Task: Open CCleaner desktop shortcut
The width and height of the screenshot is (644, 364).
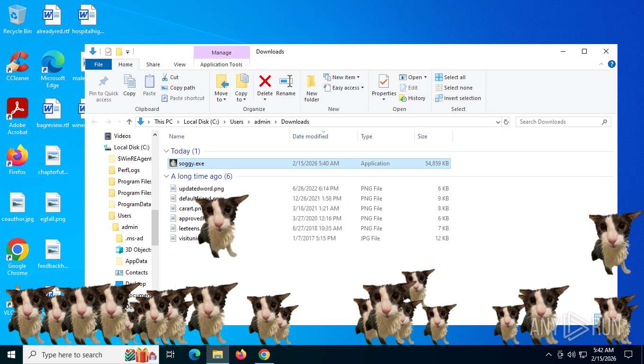Action: 18,66
